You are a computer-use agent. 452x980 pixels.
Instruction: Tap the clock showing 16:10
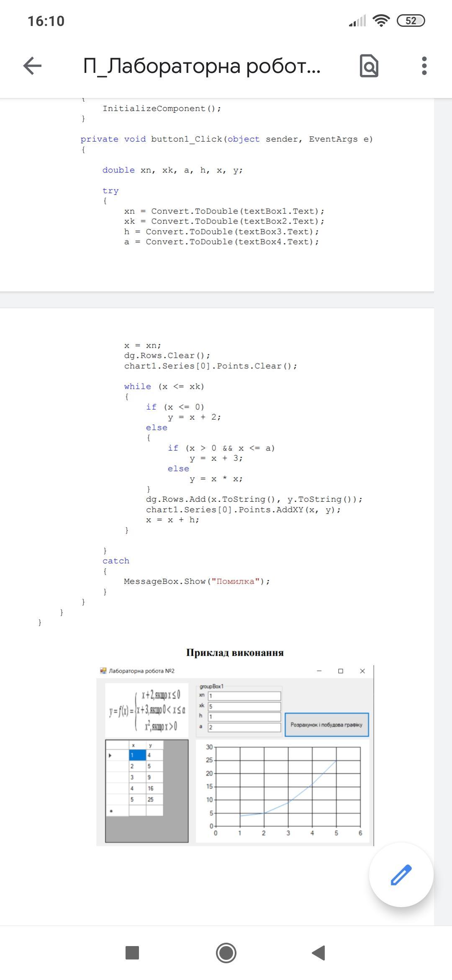click(x=46, y=21)
